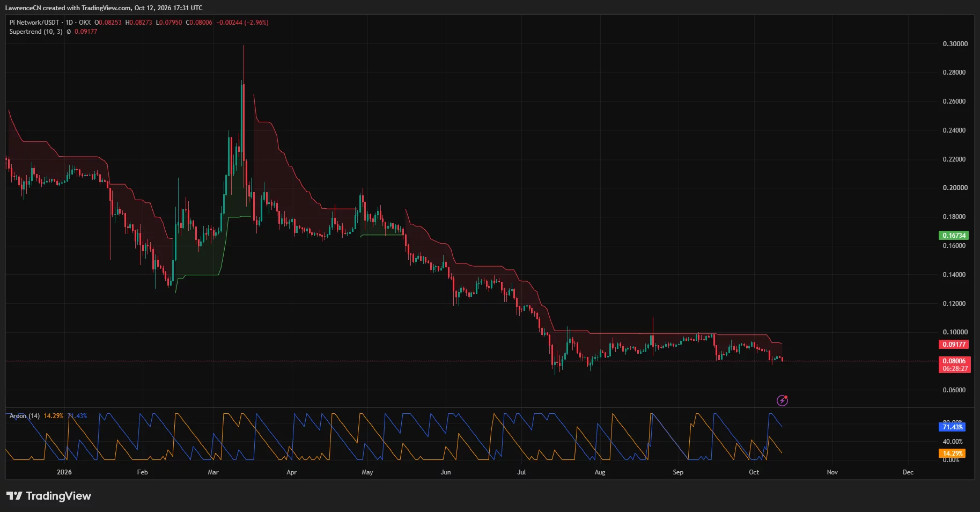Click the 0.24000 price axis level

point(954,130)
